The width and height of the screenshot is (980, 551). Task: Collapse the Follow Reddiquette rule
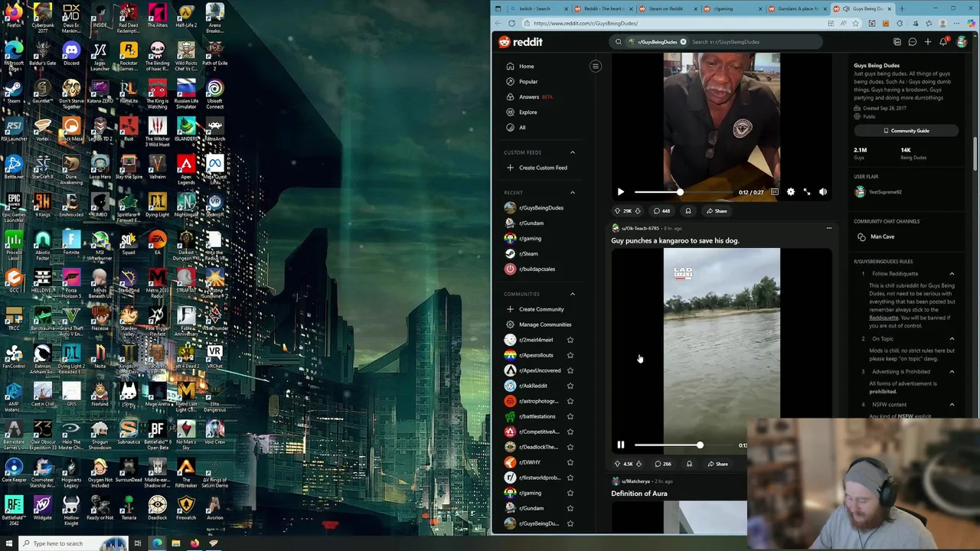click(x=952, y=274)
